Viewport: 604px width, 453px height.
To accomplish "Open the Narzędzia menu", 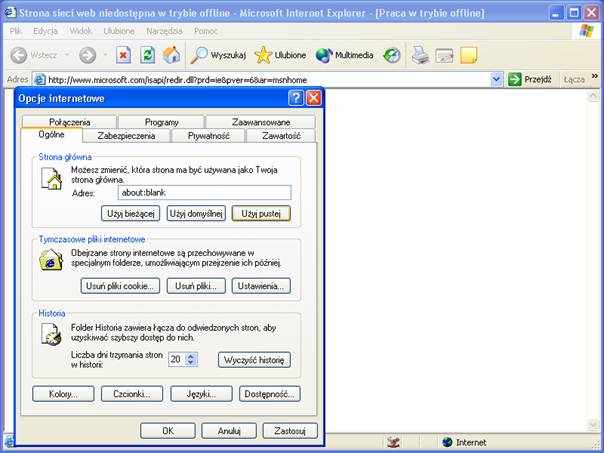I will point(164,31).
